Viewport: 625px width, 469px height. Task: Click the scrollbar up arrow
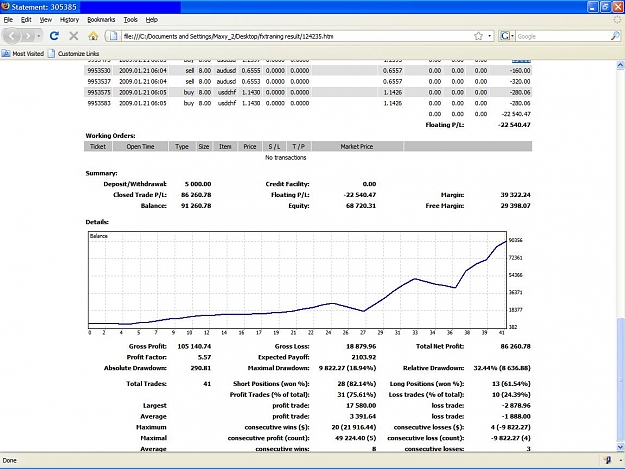coord(620,65)
